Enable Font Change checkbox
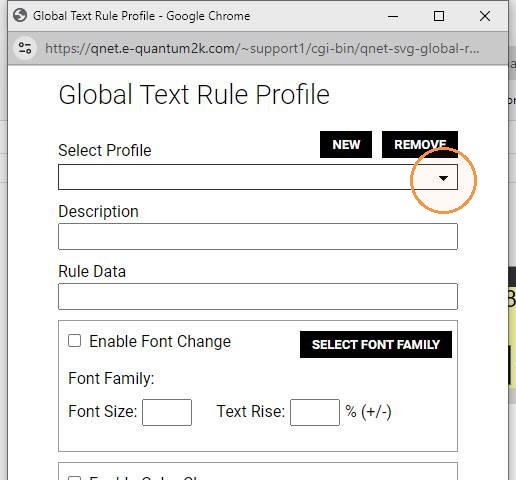The height and width of the screenshot is (480, 516). [x=74, y=341]
